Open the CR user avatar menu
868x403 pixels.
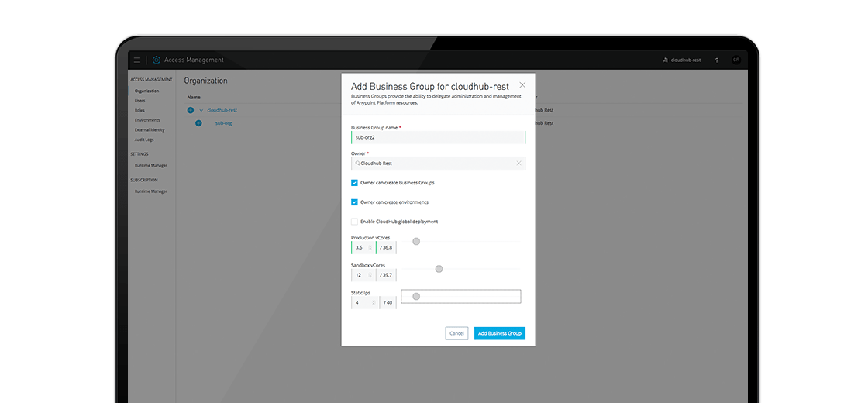pyautogui.click(x=735, y=60)
